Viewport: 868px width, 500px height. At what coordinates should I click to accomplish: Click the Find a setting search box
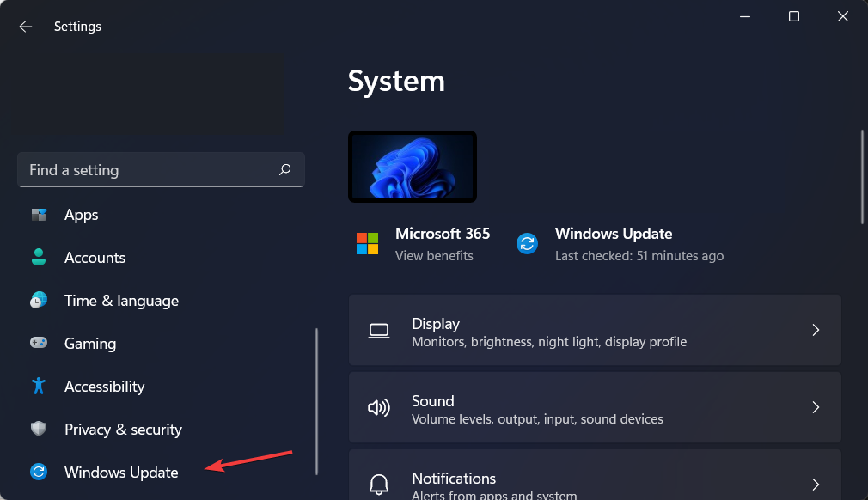point(161,169)
